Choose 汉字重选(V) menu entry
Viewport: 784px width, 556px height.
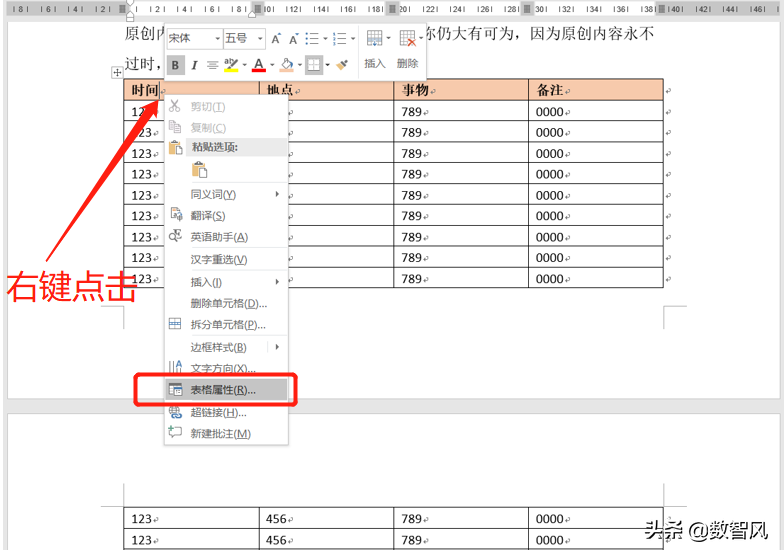[226, 260]
